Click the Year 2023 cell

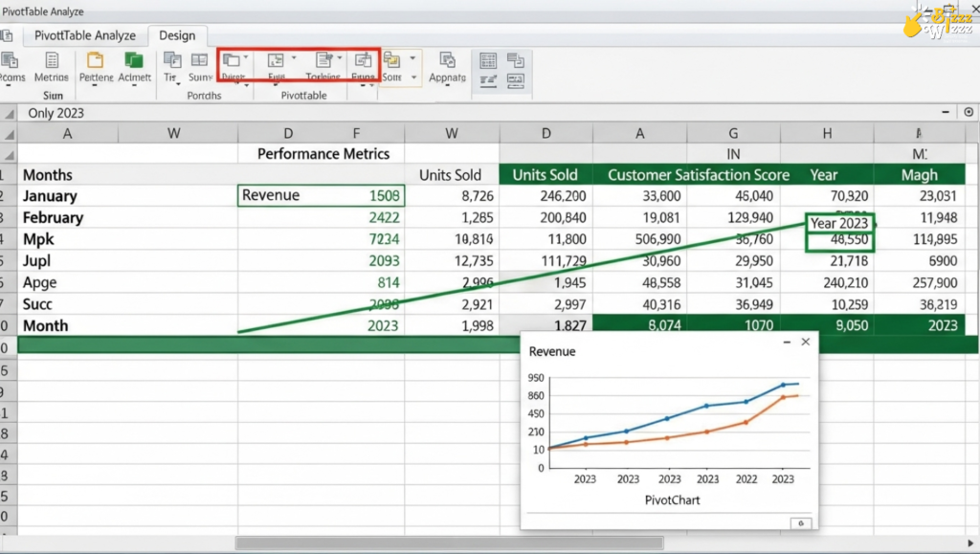[x=839, y=223]
